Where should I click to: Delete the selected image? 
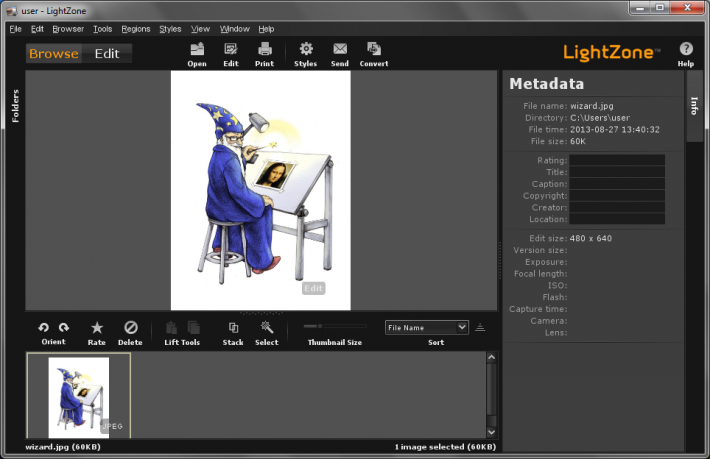pyautogui.click(x=131, y=327)
